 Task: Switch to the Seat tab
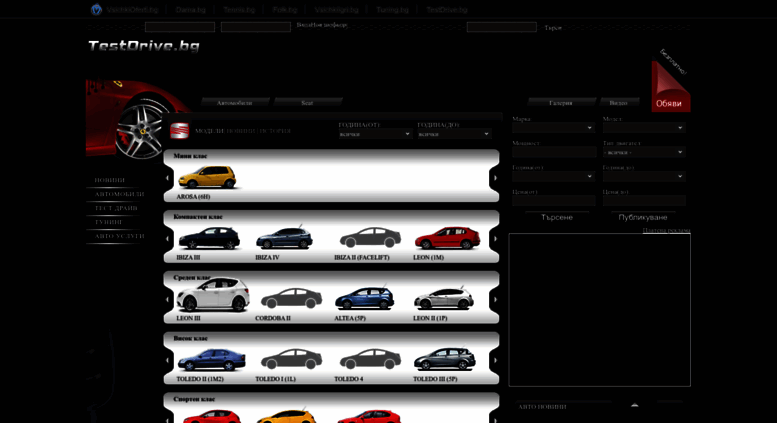[x=307, y=103]
